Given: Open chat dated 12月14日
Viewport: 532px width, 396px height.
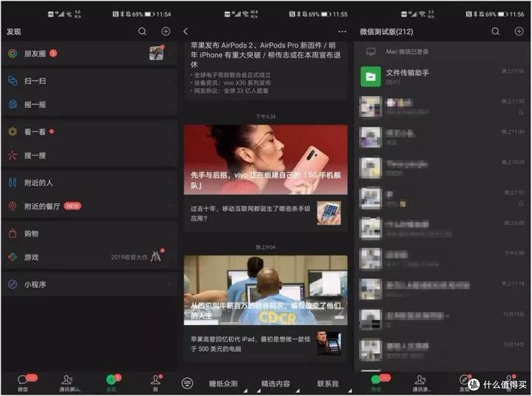Looking at the screenshot, I should pos(442,350).
